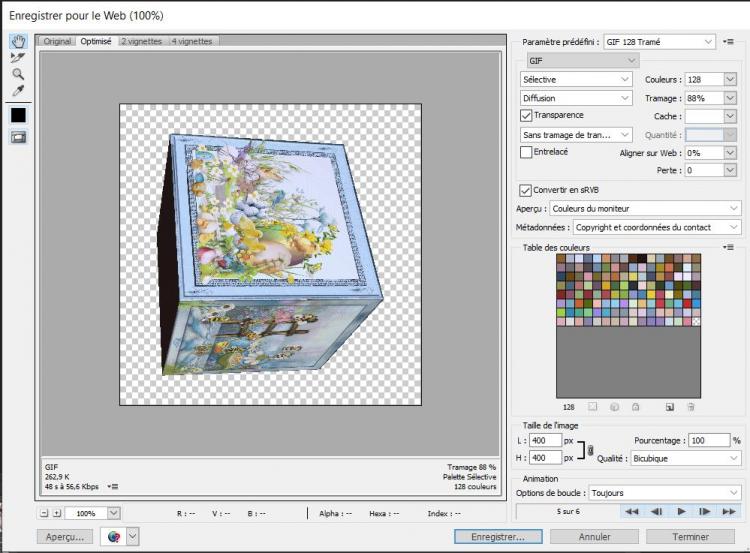Open the Paramètre prédéfini dropdown
The height and width of the screenshot is (553, 750).
pos(661,42)
